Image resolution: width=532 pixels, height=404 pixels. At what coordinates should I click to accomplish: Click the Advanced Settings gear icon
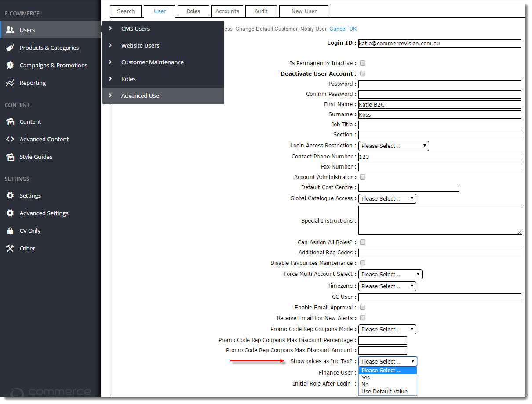10,213
